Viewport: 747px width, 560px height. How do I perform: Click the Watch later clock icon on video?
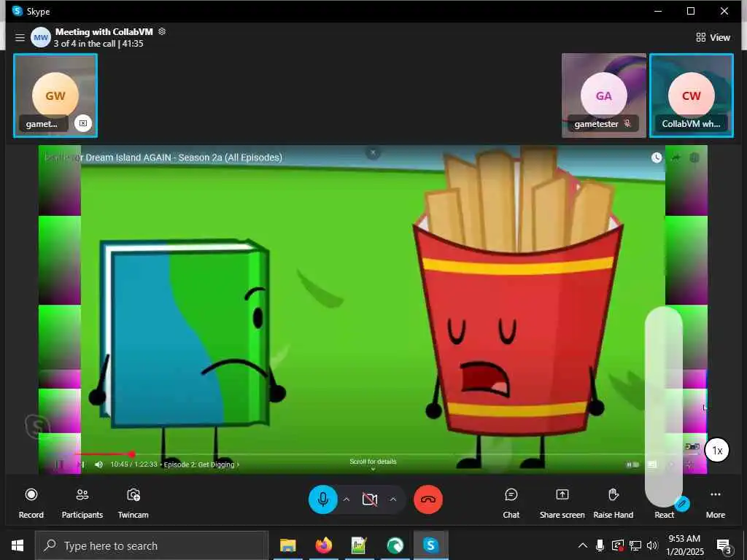coord(657,157)
